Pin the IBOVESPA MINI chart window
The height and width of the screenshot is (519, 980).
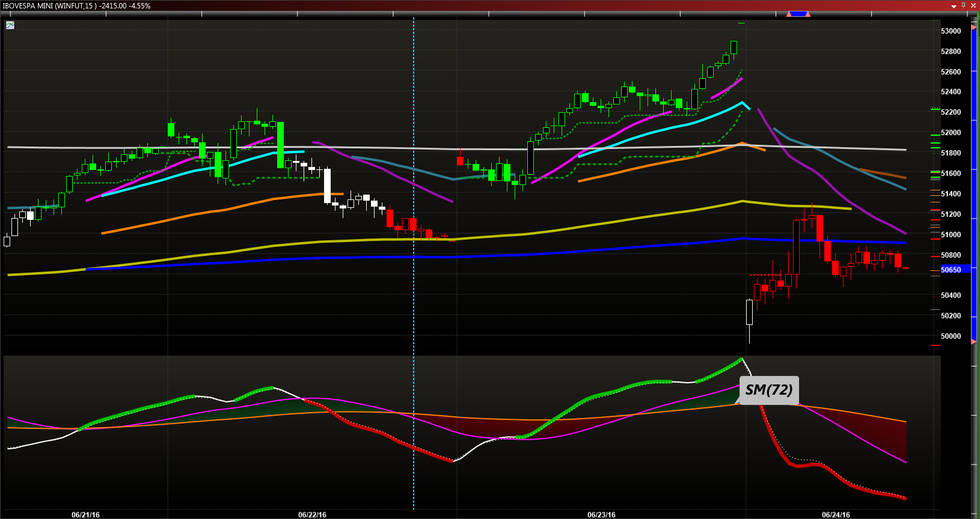click(964, 5)
